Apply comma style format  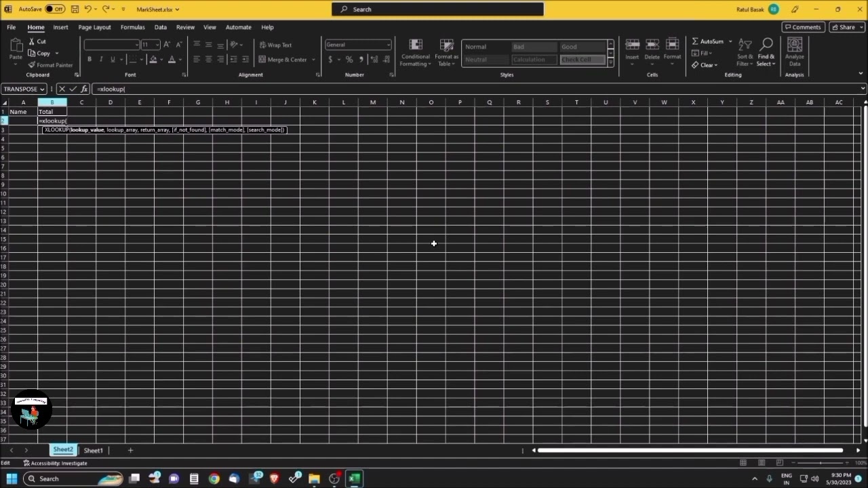[x=361, y=60]
